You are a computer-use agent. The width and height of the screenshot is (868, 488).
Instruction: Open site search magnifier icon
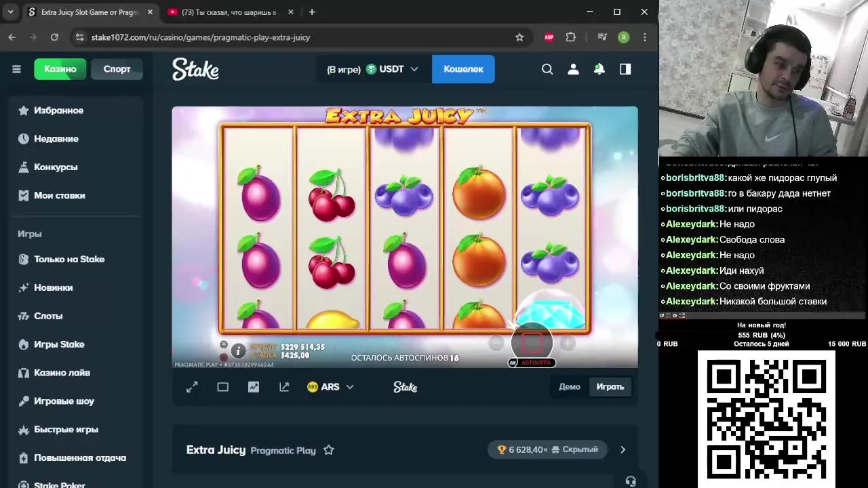tap(547, 69)
